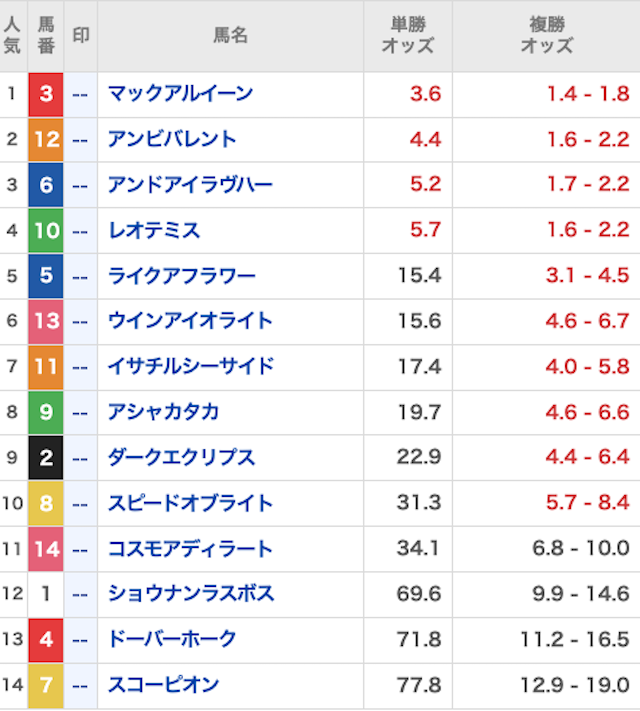The height and width of the screenshot is (711, 640).
Task: Click the yellow number 8 badge
Action: [x=46, y=503]
